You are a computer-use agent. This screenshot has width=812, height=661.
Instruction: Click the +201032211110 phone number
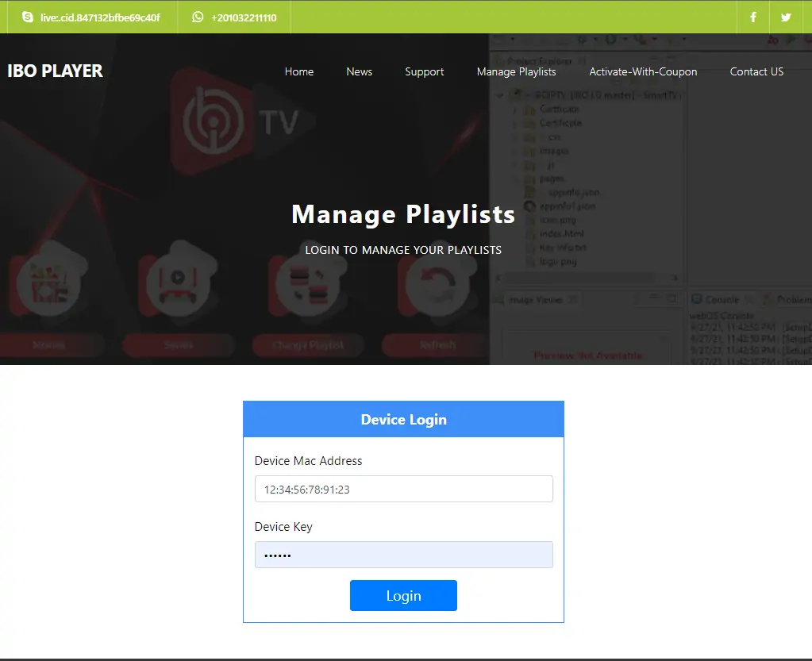click(244, 17)
